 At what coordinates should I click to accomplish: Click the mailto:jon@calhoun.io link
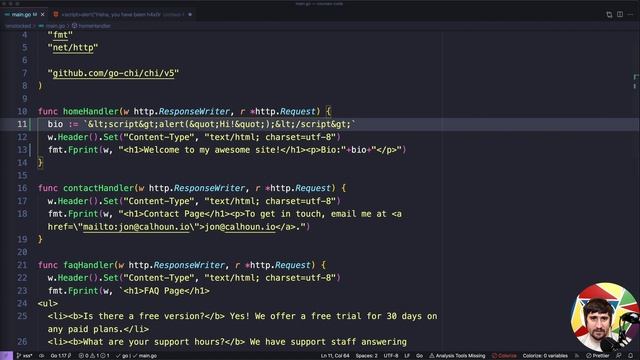136,227
